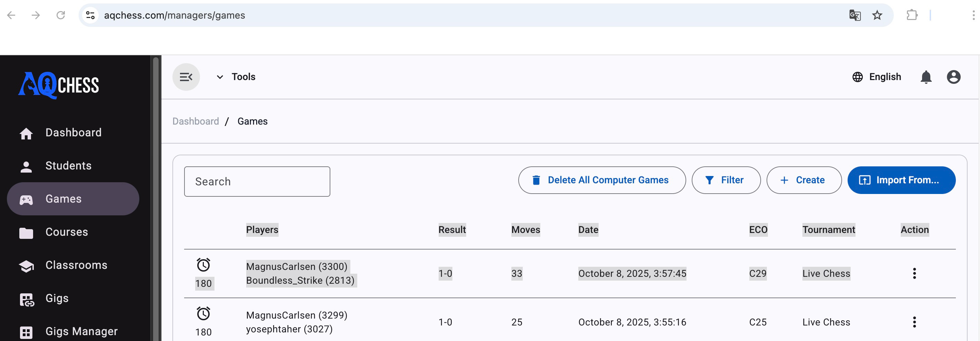The image size is (980, 341).
Task: Click the Gigs icon in the sidebar
Action: pos(26,298)
